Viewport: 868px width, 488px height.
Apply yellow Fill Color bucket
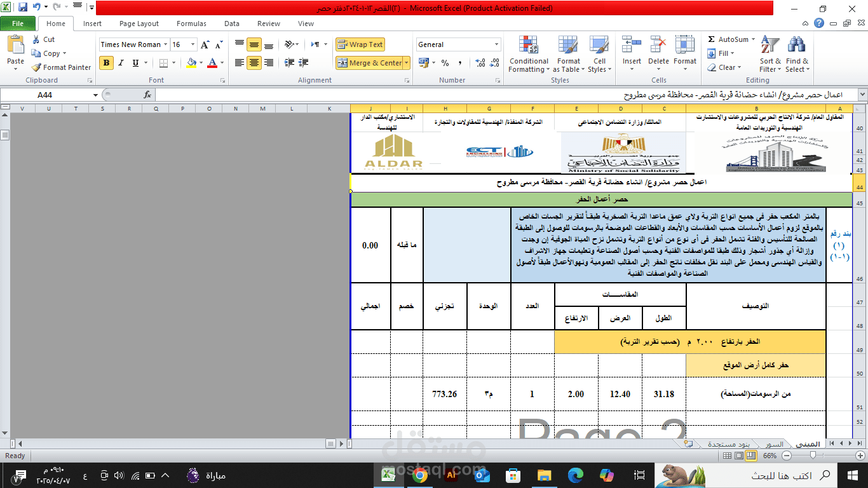point(191,63)
